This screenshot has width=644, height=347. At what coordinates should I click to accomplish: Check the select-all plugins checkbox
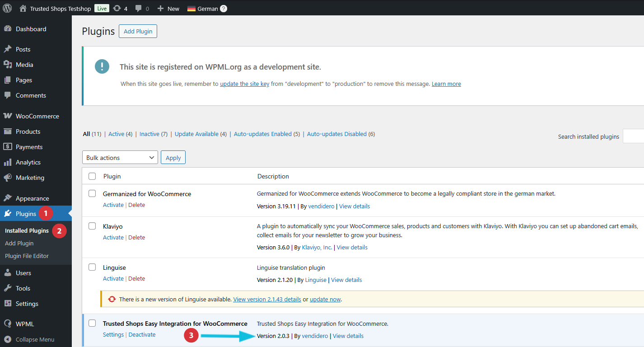click(x=92, y=176)
